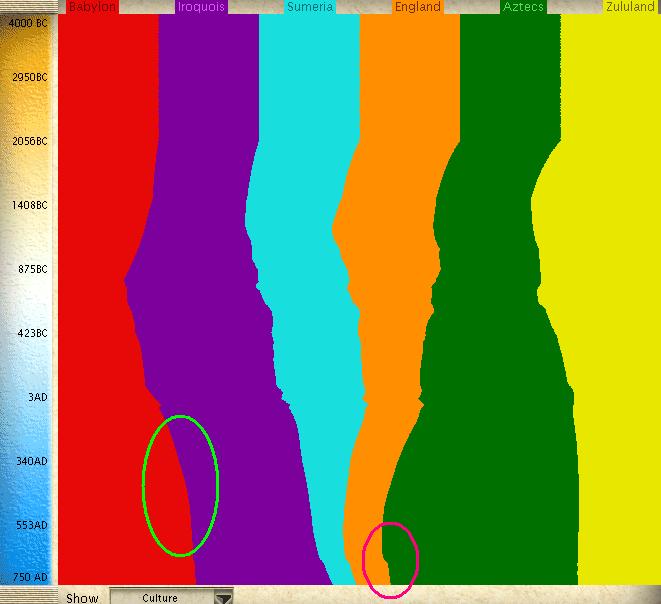Click the 1408BC timeline label
This screenshot has width=661, height=604.
(29, 205)
